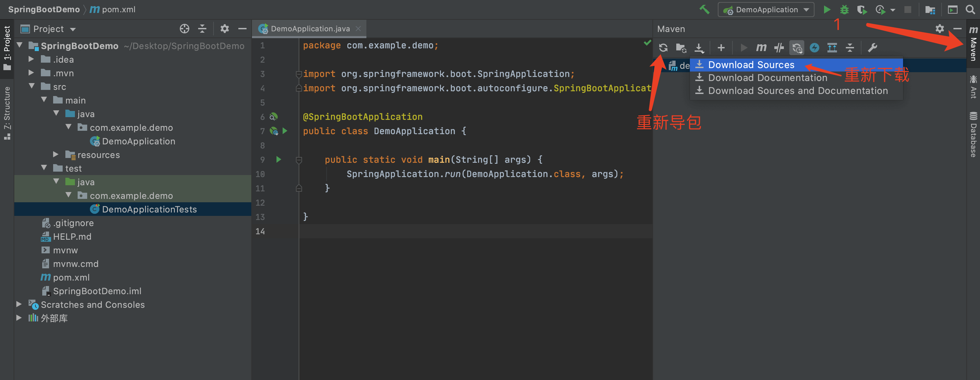Run DemoApplication with green play button
980x380 pixels.
click(826, 10)
